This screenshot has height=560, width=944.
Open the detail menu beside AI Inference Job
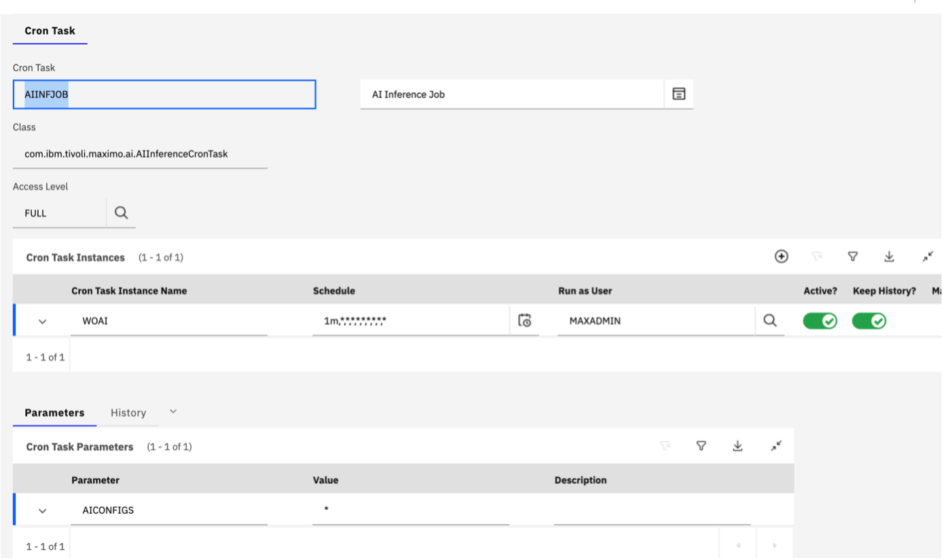coord(678,94)
